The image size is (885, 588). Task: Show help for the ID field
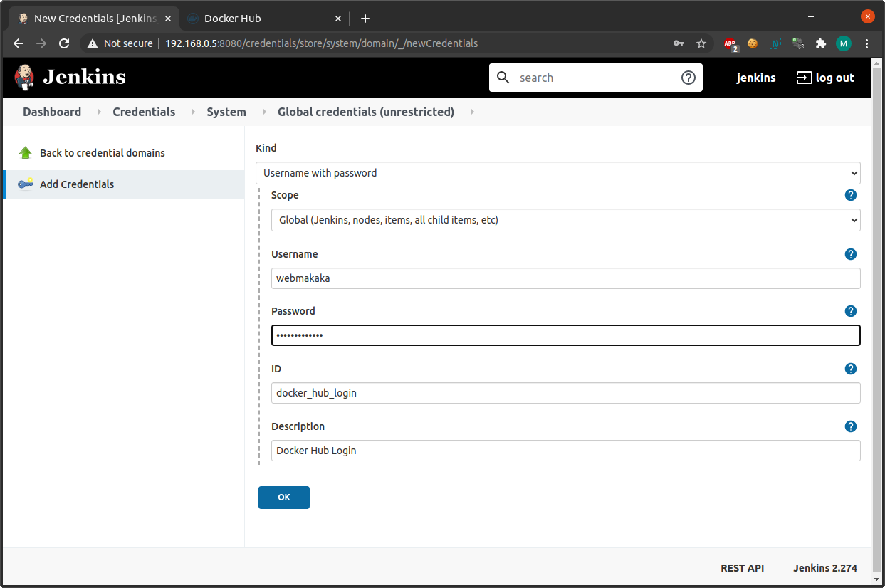coord(850,369)
